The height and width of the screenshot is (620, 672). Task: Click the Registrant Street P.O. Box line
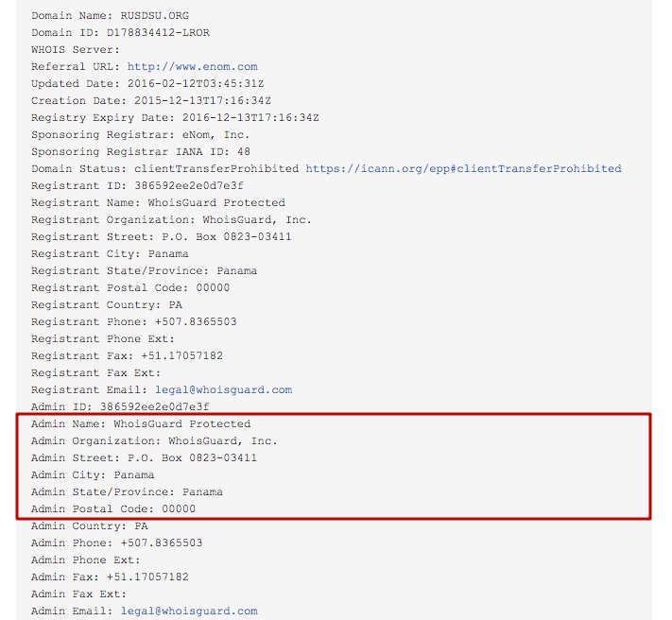pyautogui.click(x=162, y=237)
